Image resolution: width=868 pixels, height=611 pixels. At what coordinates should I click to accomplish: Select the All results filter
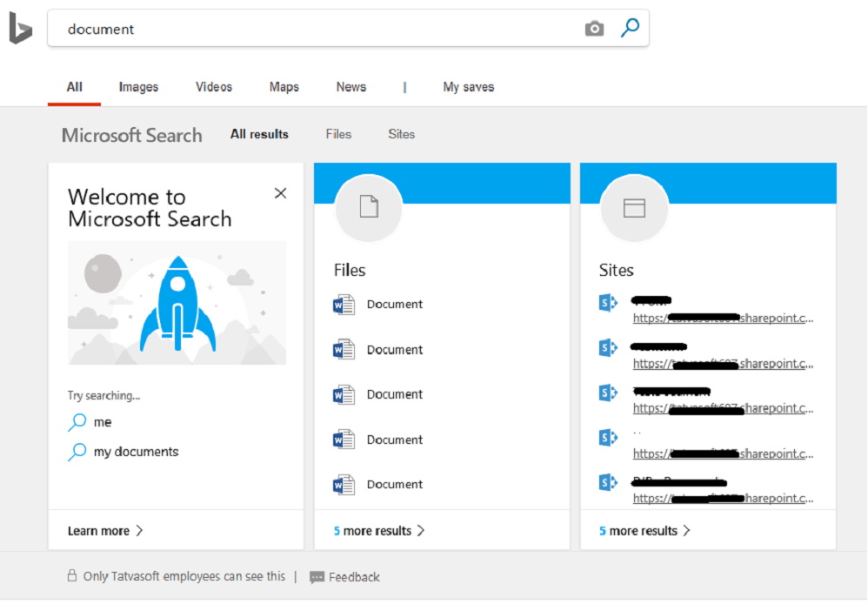coord(259,134)
